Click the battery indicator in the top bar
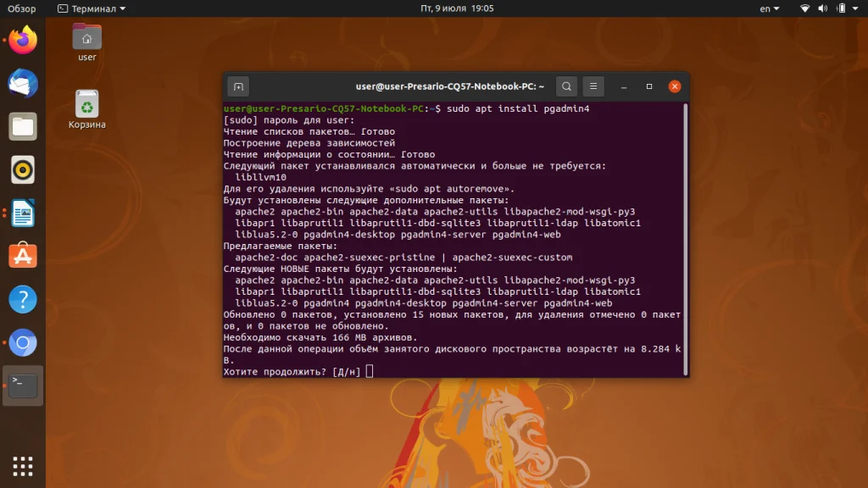Screen dimensions: 868x488 click(x=838, y=8)
